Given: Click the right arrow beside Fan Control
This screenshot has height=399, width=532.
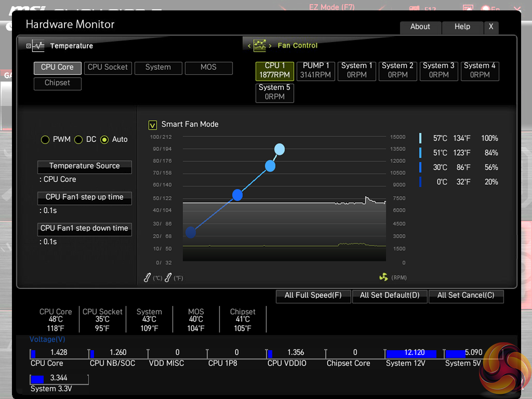Looking at the screenshot, I should tap(270, 46).
